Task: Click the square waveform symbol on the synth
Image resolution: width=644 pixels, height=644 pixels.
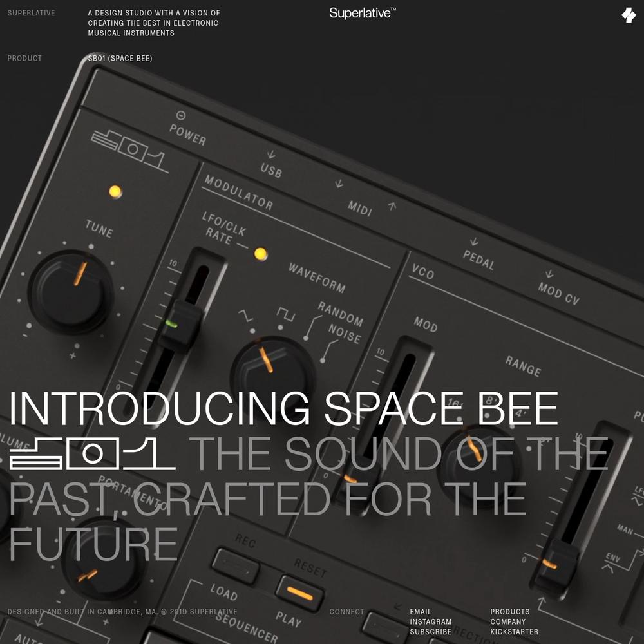Action: pyautogui.click(x=285, y=314)
